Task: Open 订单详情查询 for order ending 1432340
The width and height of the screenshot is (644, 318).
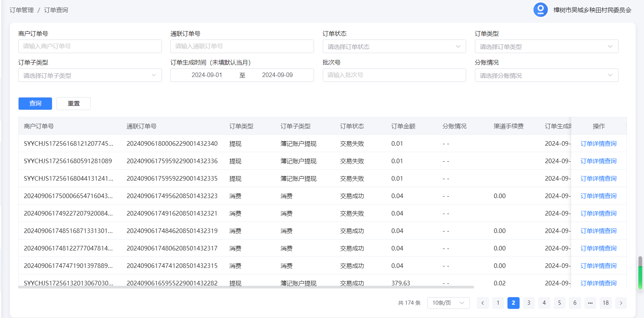Action: (x=598, y=144)
